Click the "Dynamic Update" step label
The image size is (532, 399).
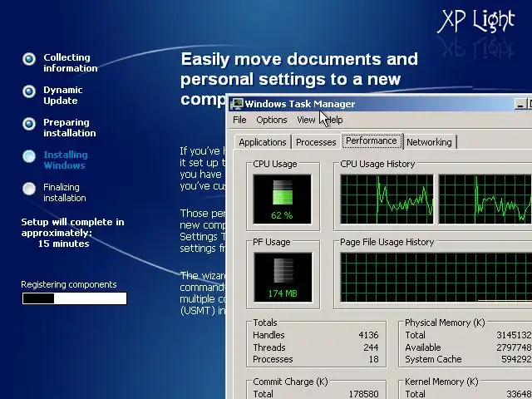(63, 96)
